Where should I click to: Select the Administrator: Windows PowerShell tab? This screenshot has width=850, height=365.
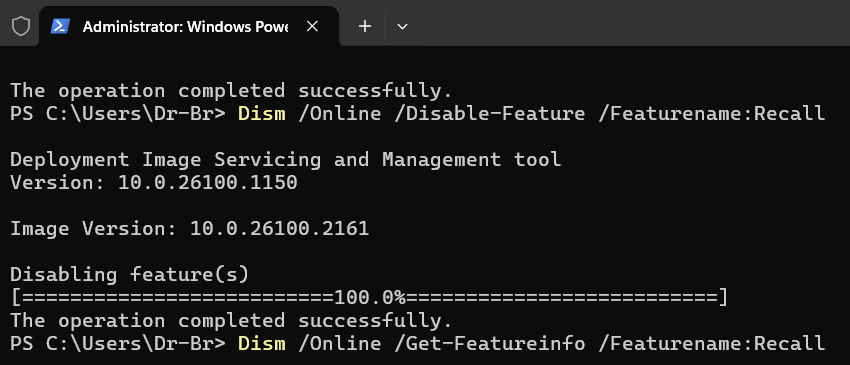click(189, 26)
